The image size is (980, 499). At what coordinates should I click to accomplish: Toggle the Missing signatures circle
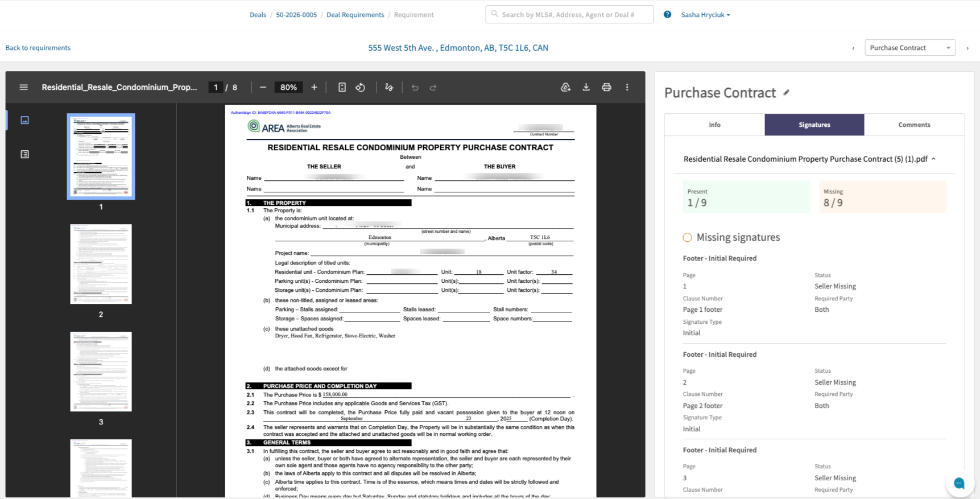click(687, 237)
